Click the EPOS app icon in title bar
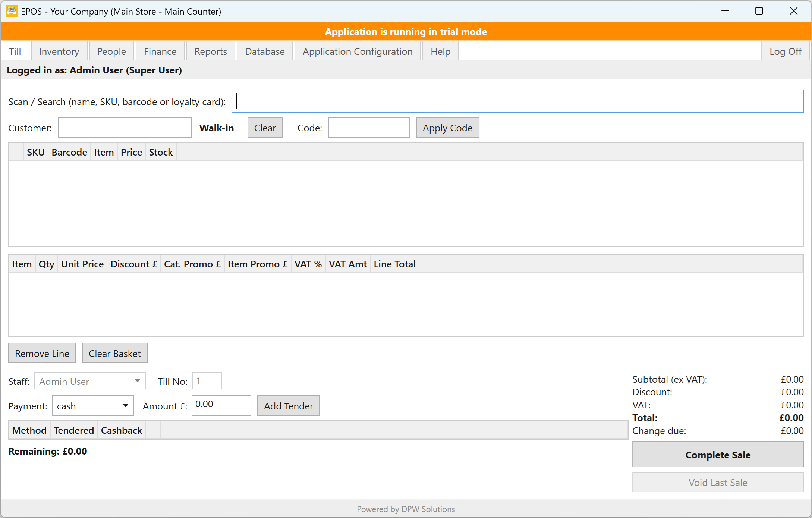The width and height of the screenshot is (812, 518). click(x=12, y=11)
